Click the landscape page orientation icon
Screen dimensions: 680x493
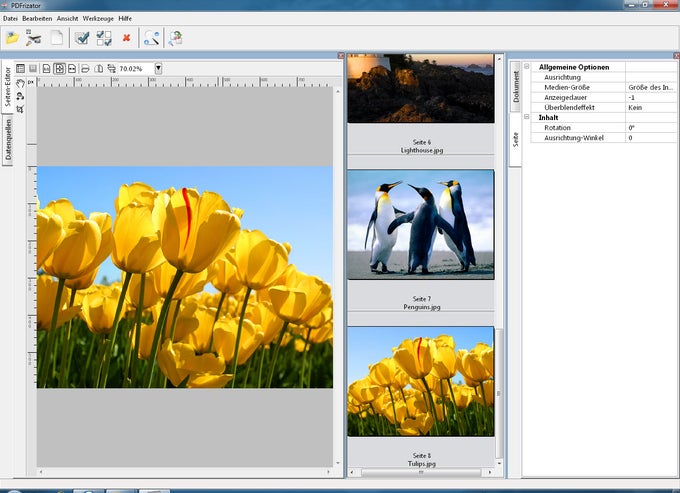click(85, 69)
